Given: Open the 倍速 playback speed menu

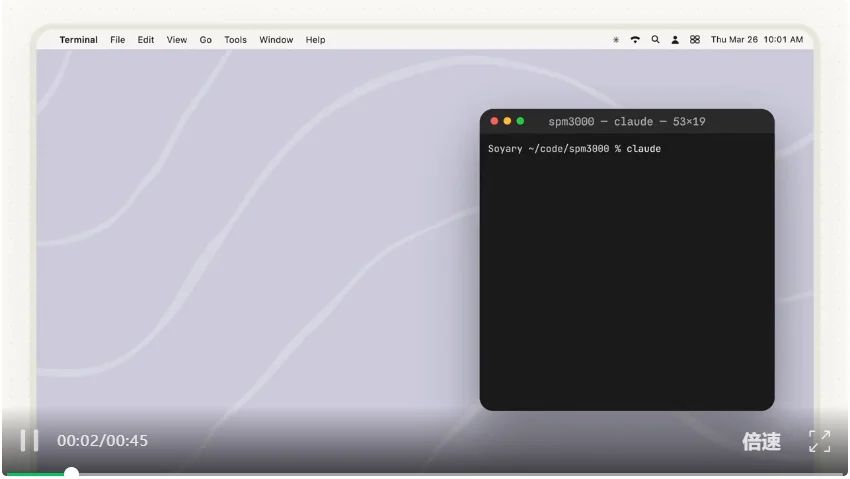Looking at the screenshot, I should 761,441.
